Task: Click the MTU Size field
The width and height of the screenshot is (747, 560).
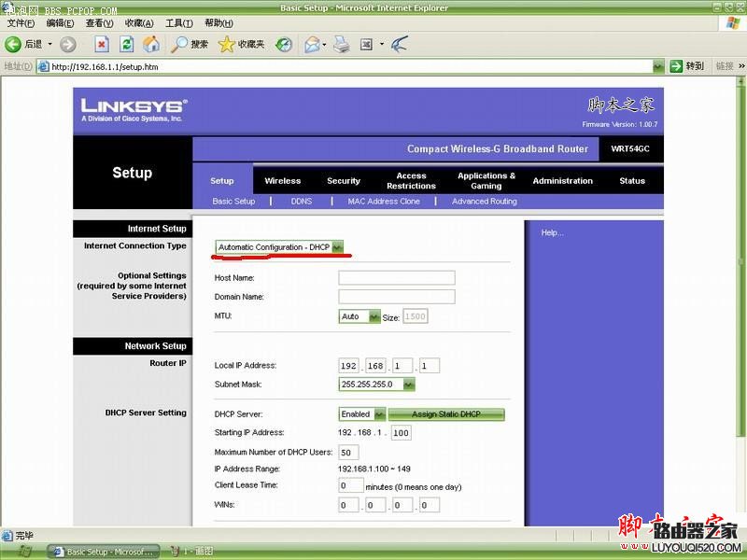Action: [x=416, y=316]
